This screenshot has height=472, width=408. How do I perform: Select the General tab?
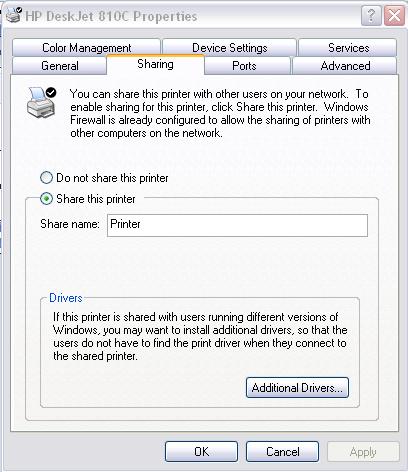point(59,65)
